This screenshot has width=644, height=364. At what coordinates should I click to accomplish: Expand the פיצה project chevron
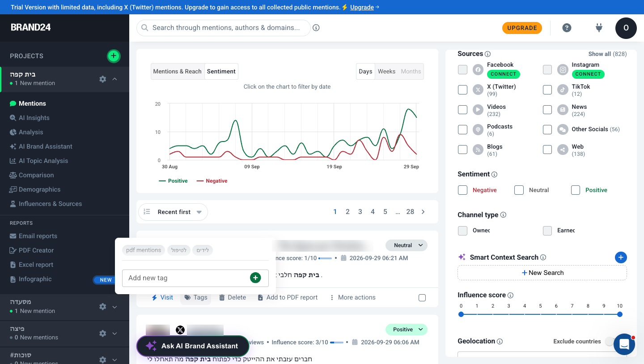[x=115, y=333]
